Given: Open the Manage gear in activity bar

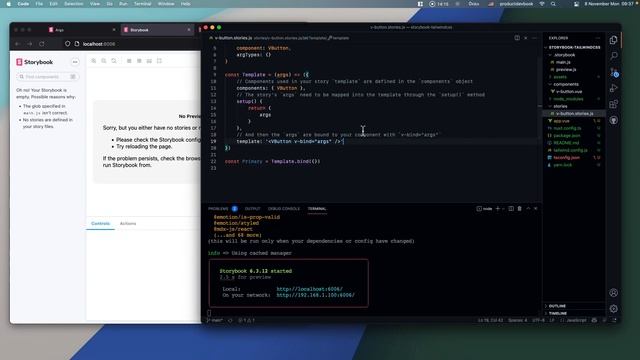Looking at the screenshot, I should [613, 309].
